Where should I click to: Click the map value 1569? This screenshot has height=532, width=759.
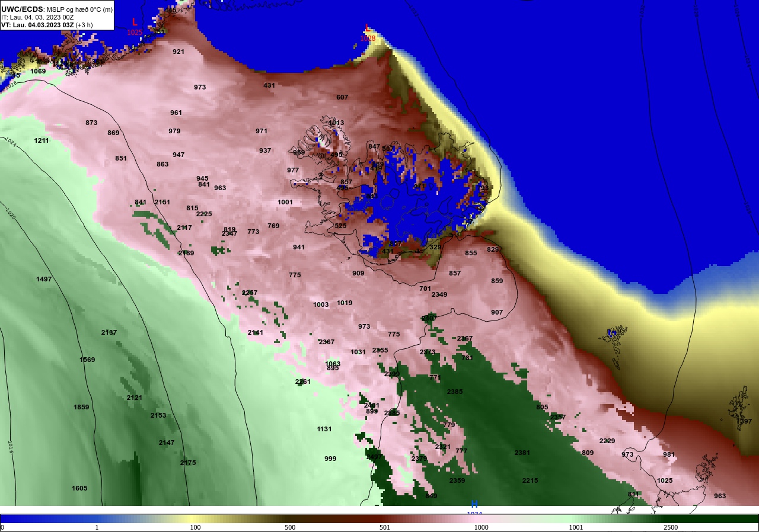click(x=87, y=360)
